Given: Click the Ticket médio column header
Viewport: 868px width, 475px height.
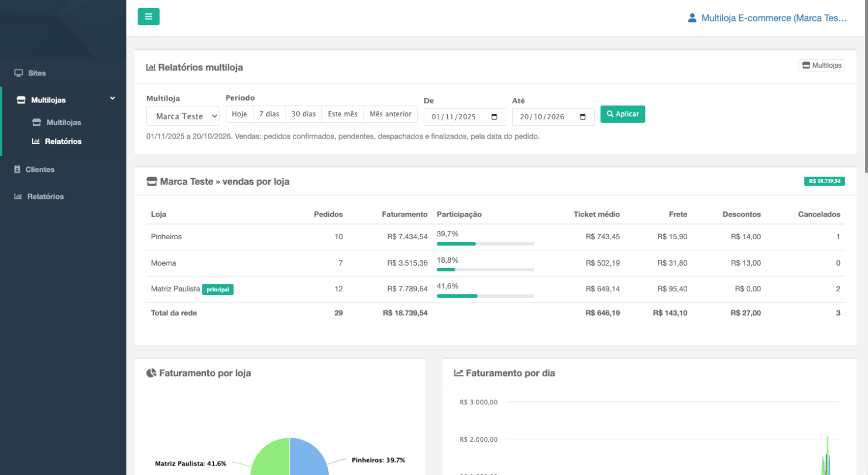Looking at the screenshot, I should click(x=596, y=214).
